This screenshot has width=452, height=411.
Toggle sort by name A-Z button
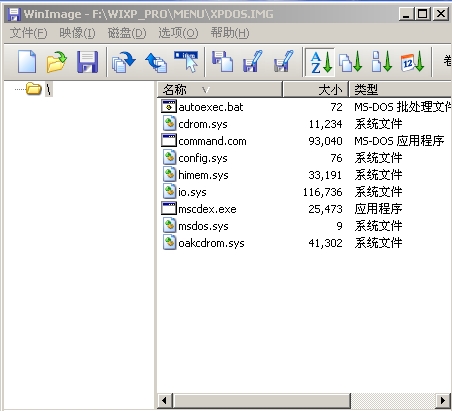click(321, 62)
